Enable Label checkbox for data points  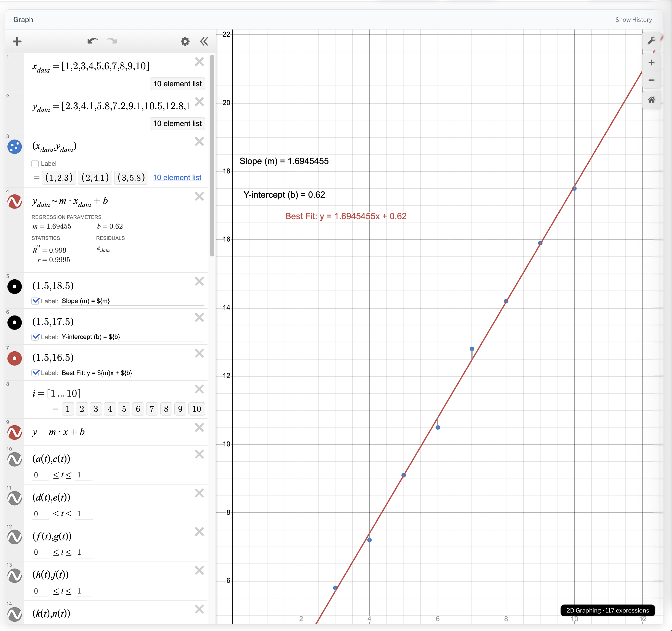(35, 164)
